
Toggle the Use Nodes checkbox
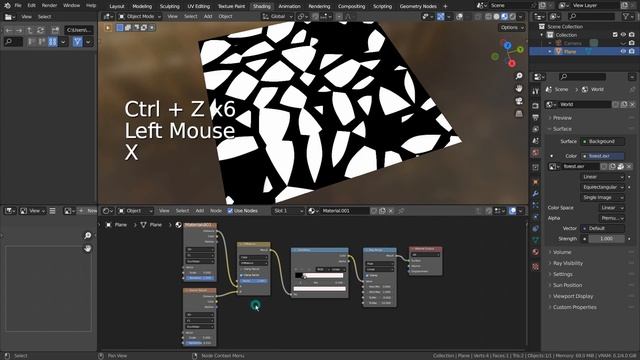(230, 211)
